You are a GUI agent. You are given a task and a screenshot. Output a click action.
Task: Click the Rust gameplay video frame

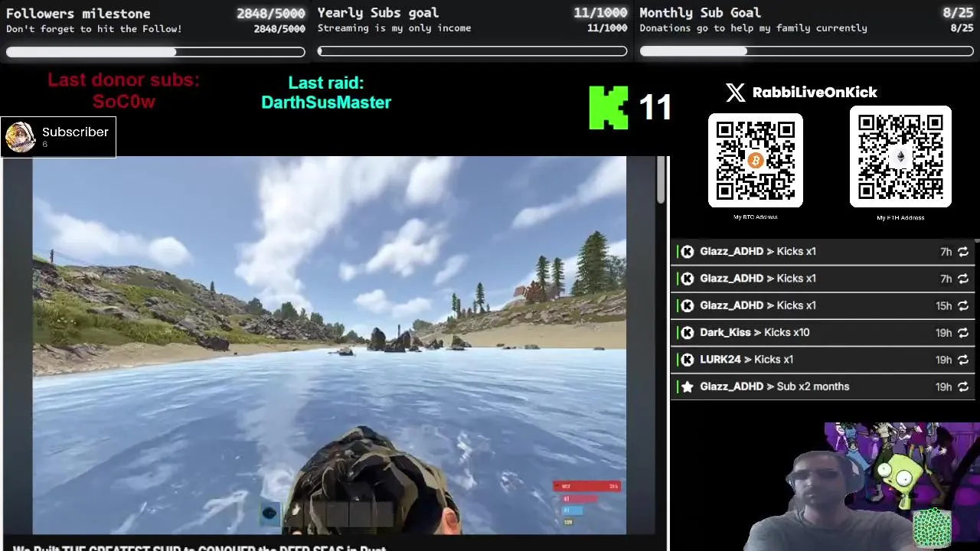(x=329, y=345)
